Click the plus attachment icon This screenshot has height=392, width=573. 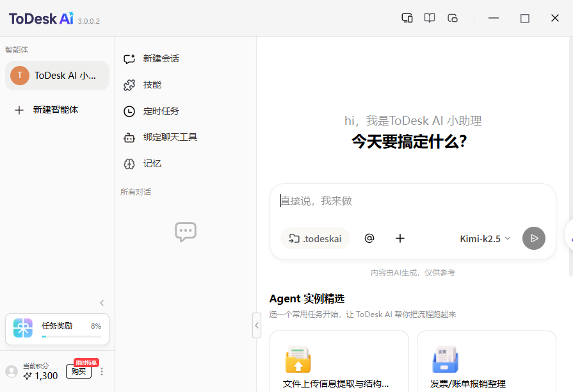point(400,238)
